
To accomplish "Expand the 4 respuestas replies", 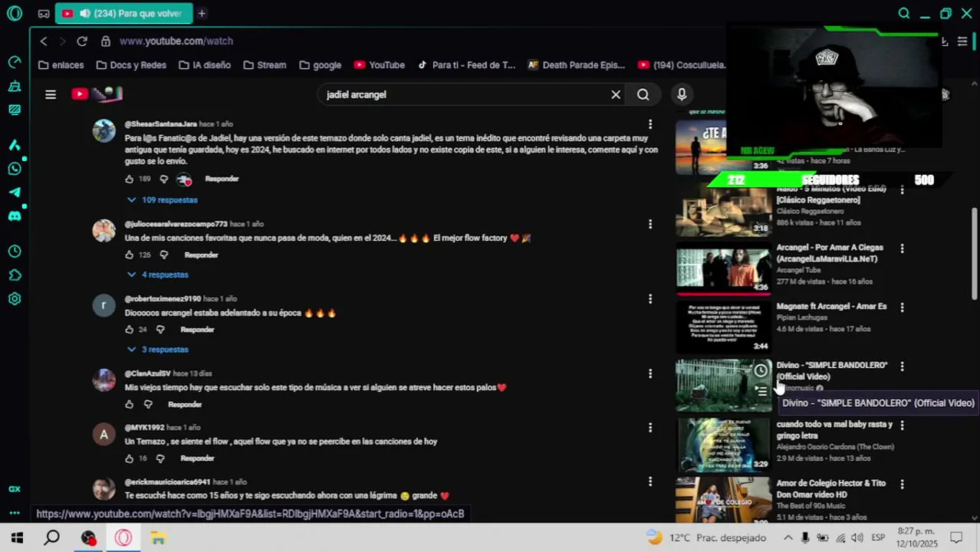I will 158,274.
